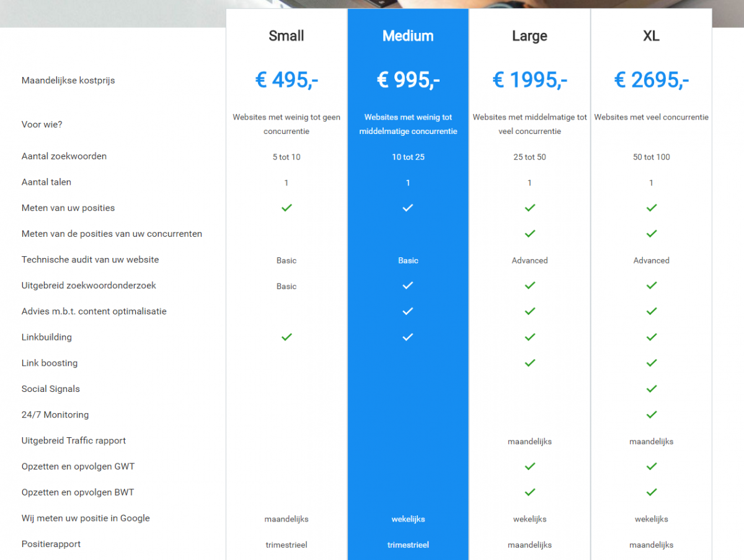Screen dimensions: 744x560
Task: Click the Large checkmark for Link boosting
Action: (x=529, y=363)
